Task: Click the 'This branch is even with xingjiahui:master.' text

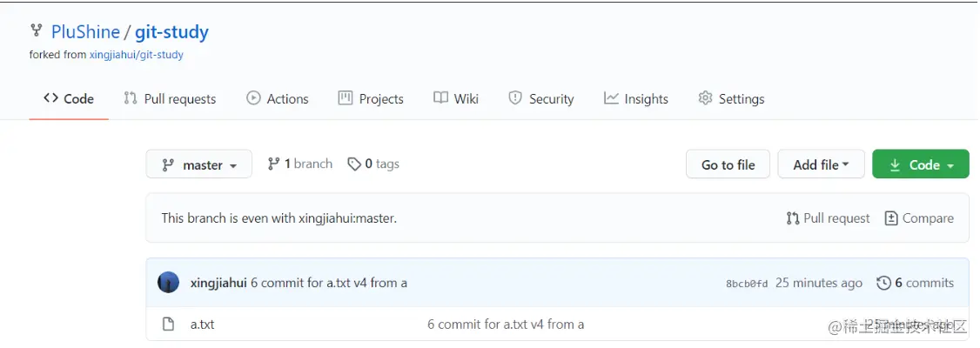Action: (x=279, y=218)
